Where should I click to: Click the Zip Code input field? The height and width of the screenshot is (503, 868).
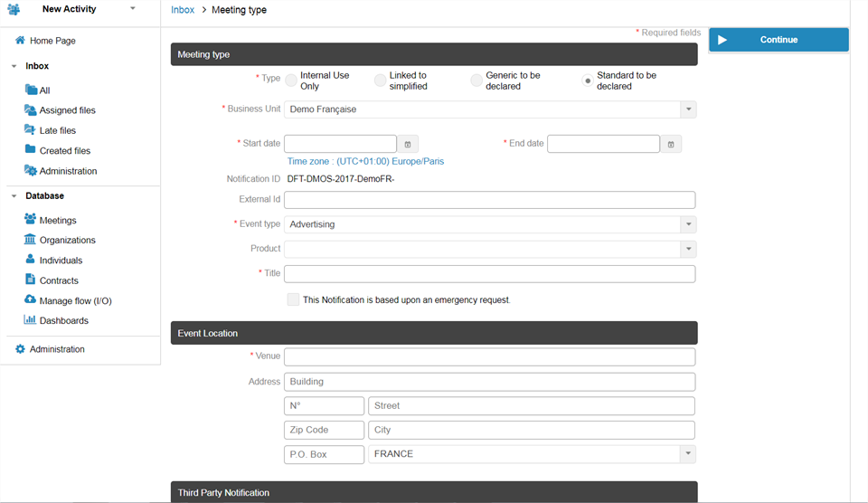point(324,430)
